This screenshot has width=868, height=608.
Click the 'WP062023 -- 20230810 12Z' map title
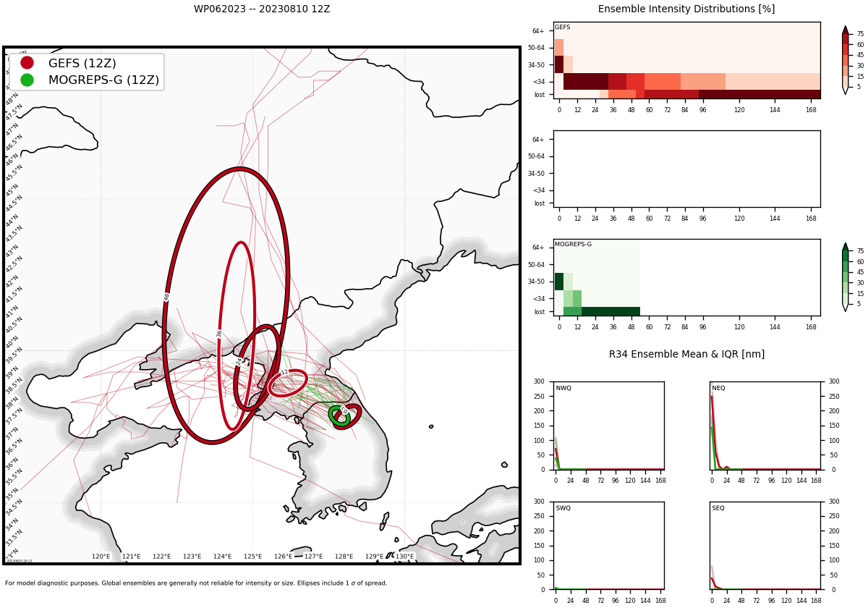click(x=262, y=9)
